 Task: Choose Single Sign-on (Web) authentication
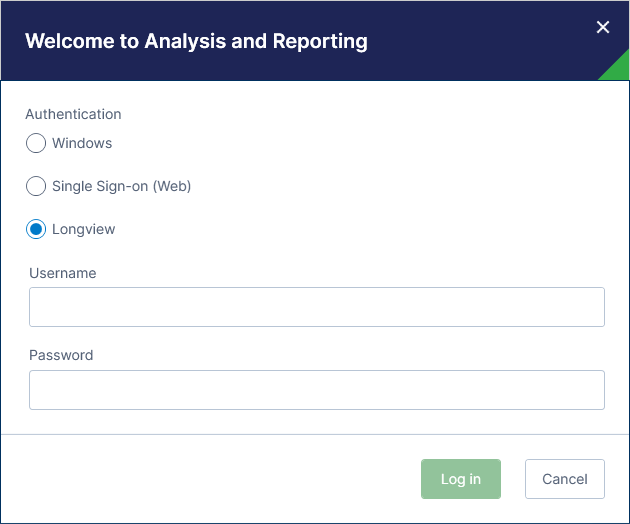[x=36, y=186]
